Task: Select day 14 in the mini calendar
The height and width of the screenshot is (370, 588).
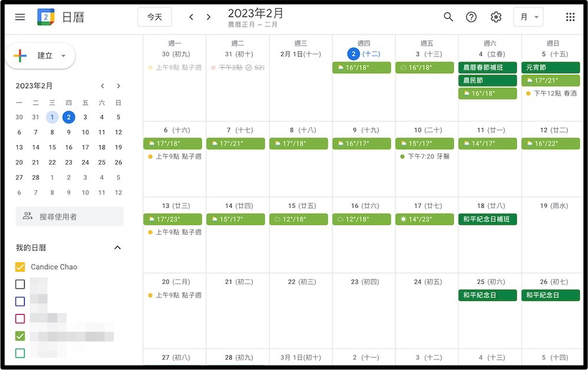Action: click(x=36, y=147)
